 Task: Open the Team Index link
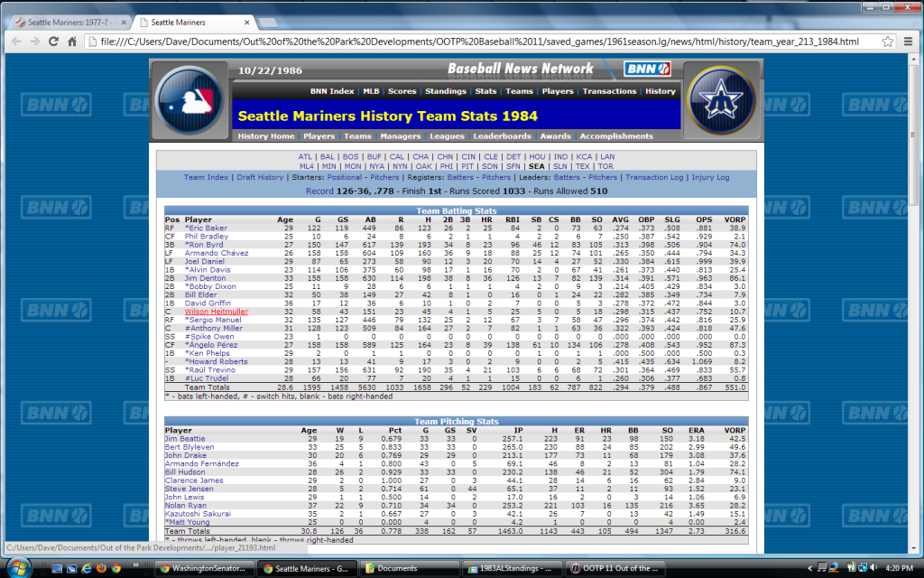(206, 177)
